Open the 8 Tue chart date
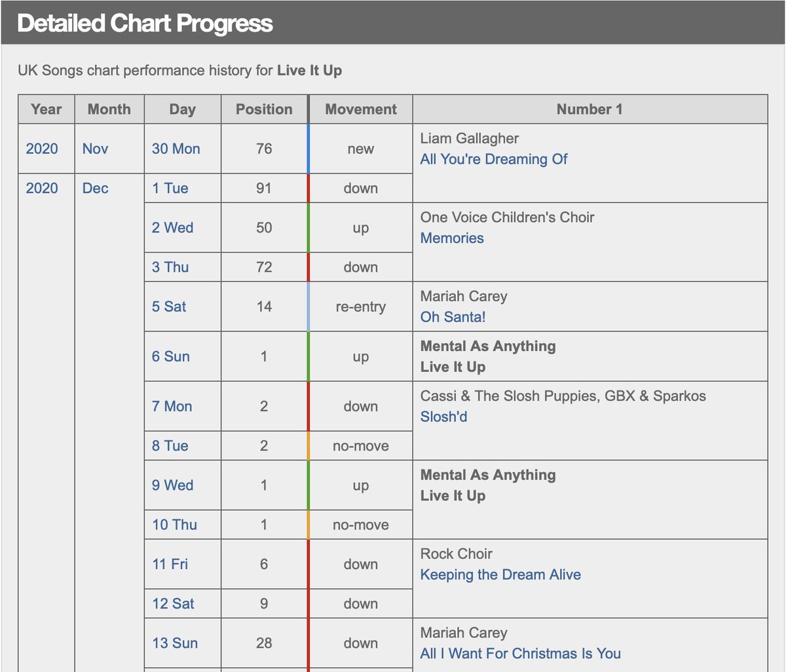786x672 pixels. (x=170, y=446)
